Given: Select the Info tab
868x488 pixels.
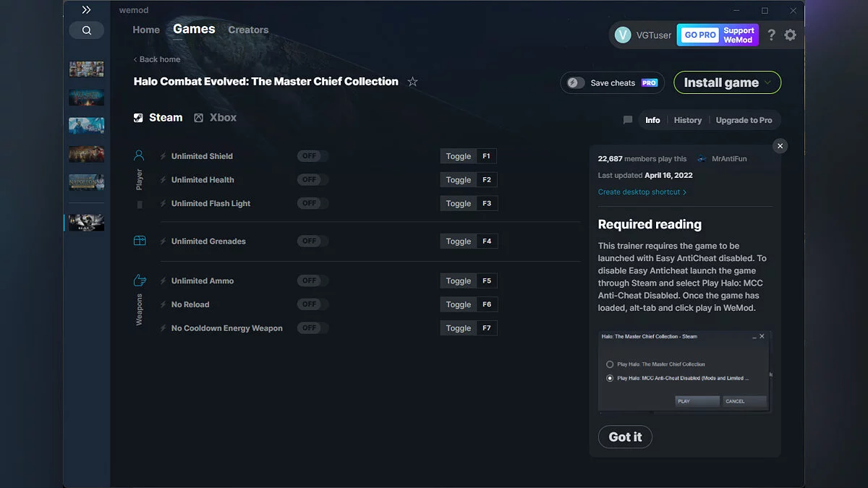Looking at the screenshot, I should pos(652,120).
